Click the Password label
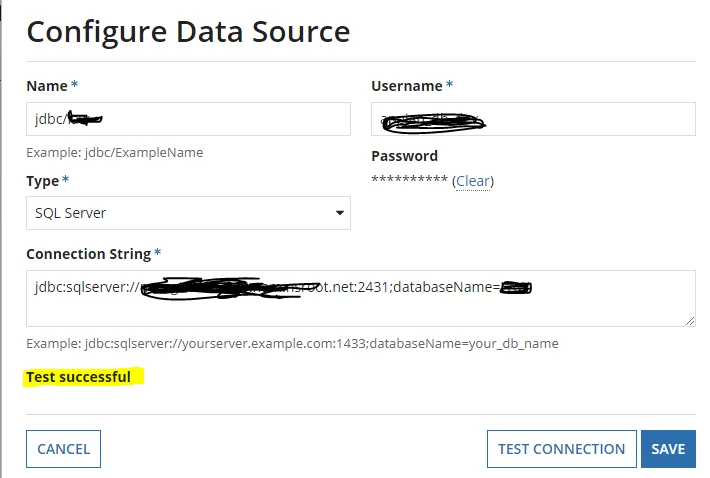Viewport: 710px width, 478px height. 404,156
